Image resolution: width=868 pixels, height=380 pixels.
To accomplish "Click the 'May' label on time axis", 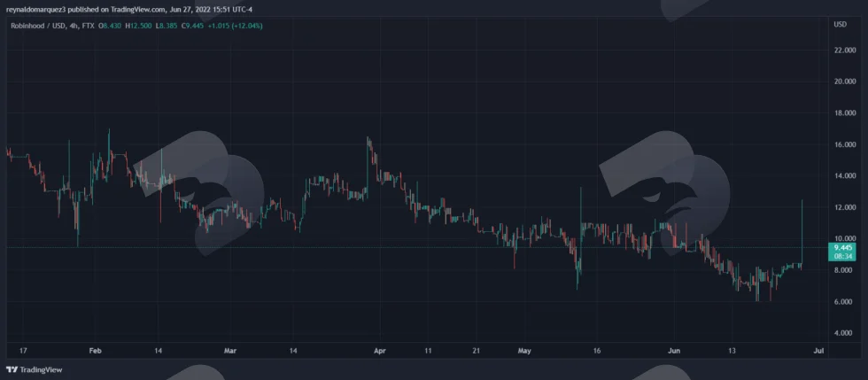I will point(524,351).
